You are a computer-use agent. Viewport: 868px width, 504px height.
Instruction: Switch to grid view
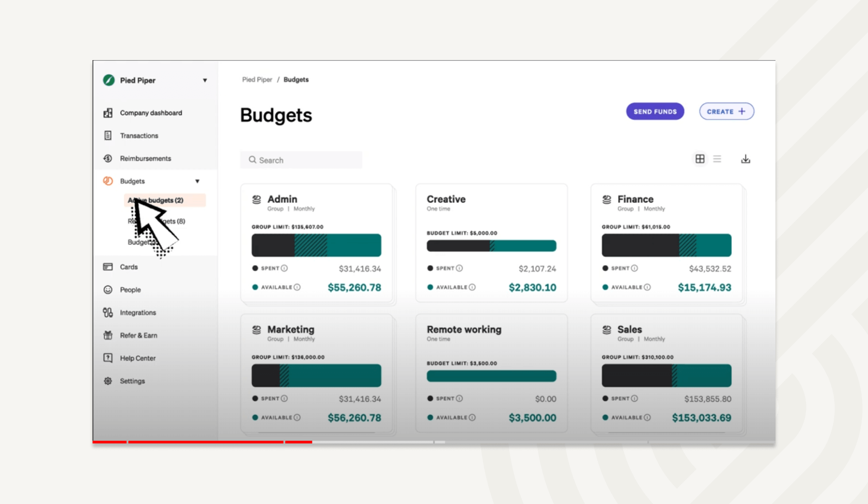click(x=700, y=159)
